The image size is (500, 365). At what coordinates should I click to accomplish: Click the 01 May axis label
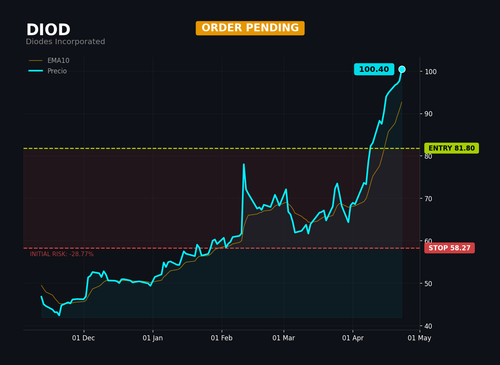(x=419, y=338)
